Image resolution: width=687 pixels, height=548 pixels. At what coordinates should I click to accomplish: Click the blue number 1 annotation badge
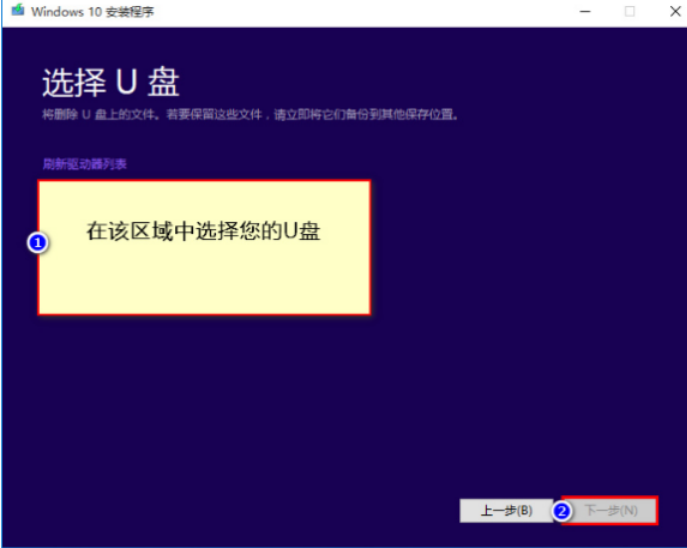[x=37, y=243]
